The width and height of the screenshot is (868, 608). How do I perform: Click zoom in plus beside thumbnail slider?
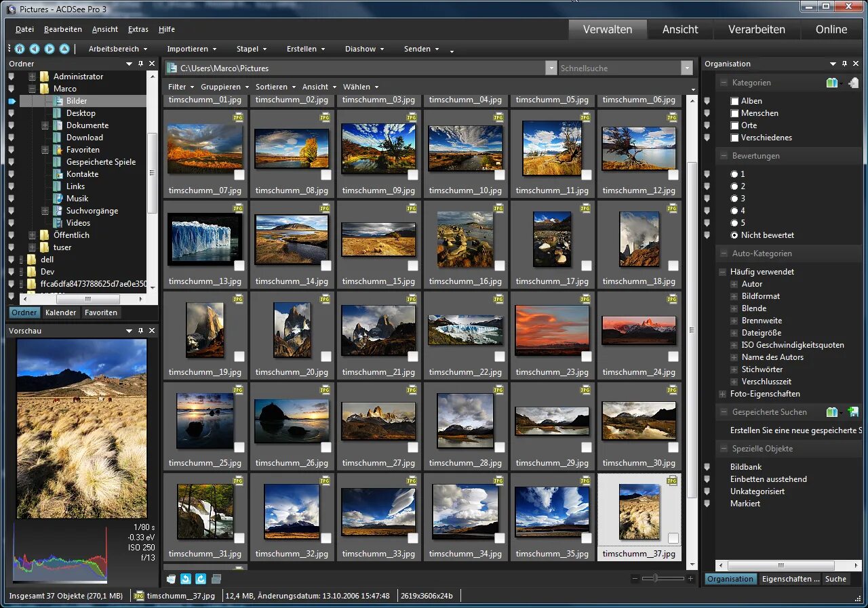click(x=690, y=579)
